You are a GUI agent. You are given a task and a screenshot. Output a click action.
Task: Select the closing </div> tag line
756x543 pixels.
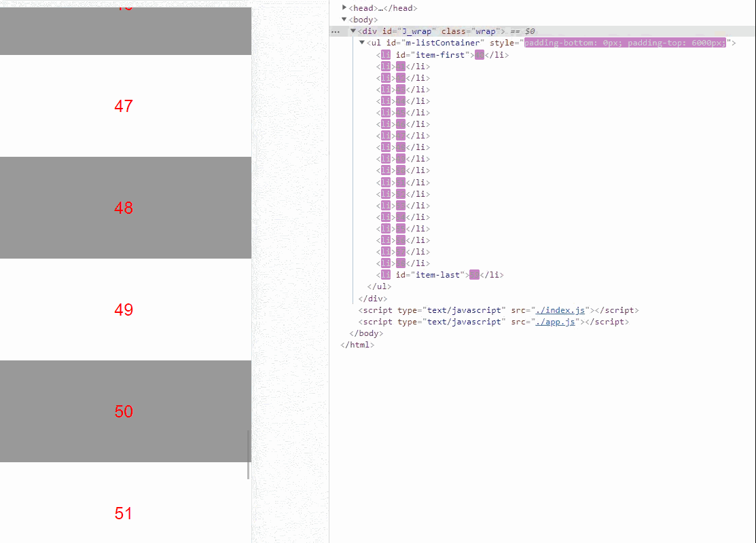(x=373, y=299)
